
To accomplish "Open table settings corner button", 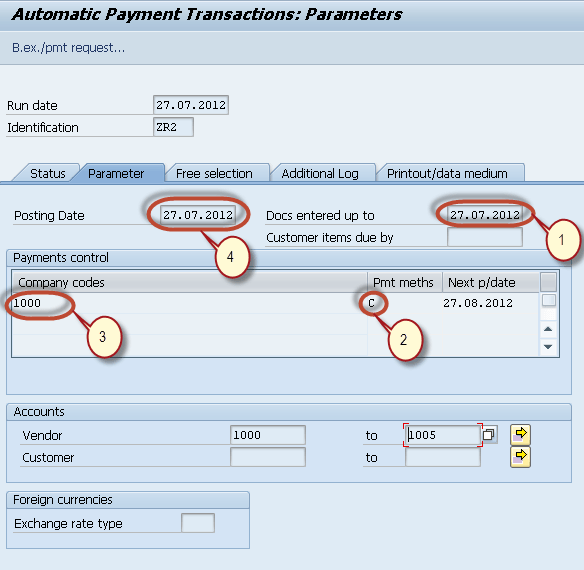I will coord(548,282).
